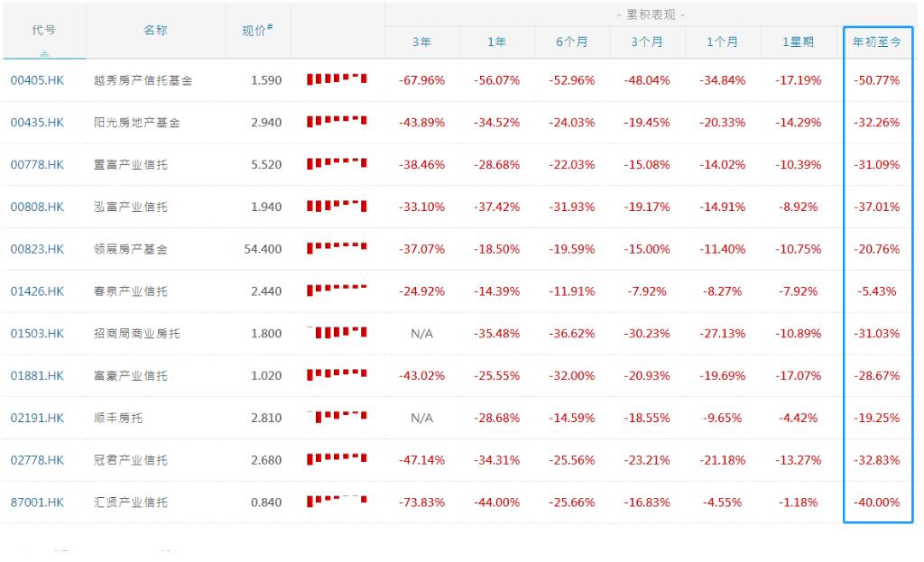The height and width of the screenshot is (562, 924).
Task: Click the mini bar chart for 春泉产业信托
Action: [337, 290]
